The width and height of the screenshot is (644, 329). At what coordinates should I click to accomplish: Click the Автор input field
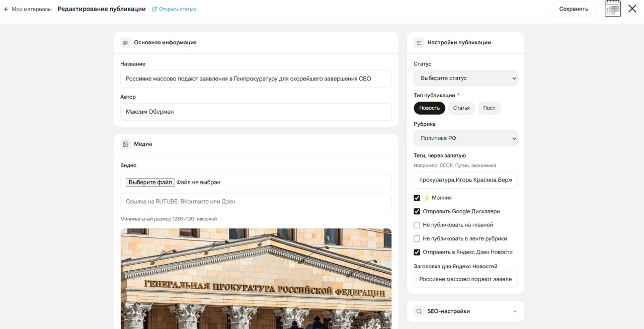pyautogui.click(x=256, y=112)
